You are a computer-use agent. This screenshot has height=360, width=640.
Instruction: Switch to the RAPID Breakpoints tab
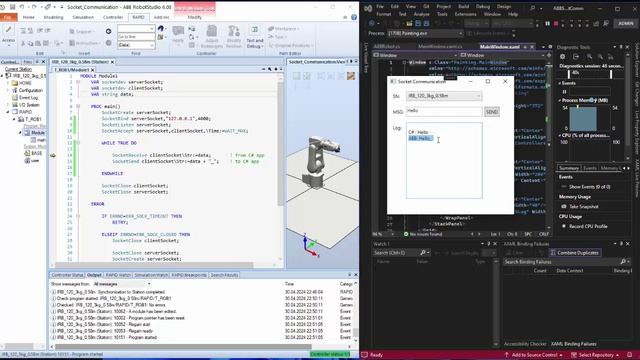pos(189,275)
